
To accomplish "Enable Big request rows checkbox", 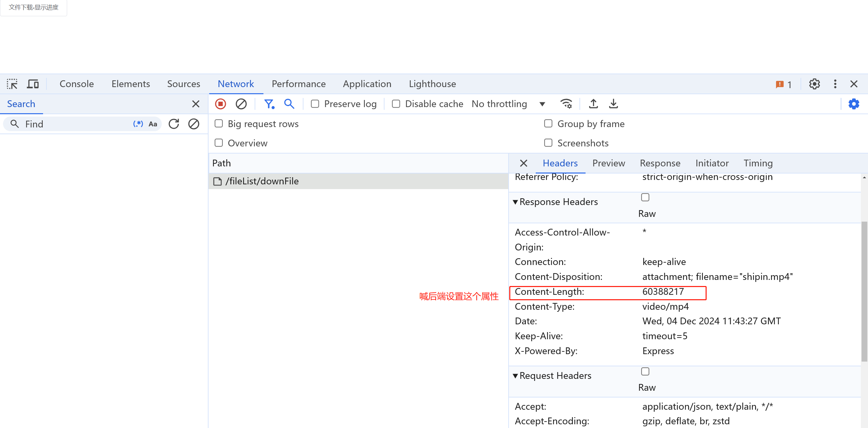I will click(x=219, y=124).
